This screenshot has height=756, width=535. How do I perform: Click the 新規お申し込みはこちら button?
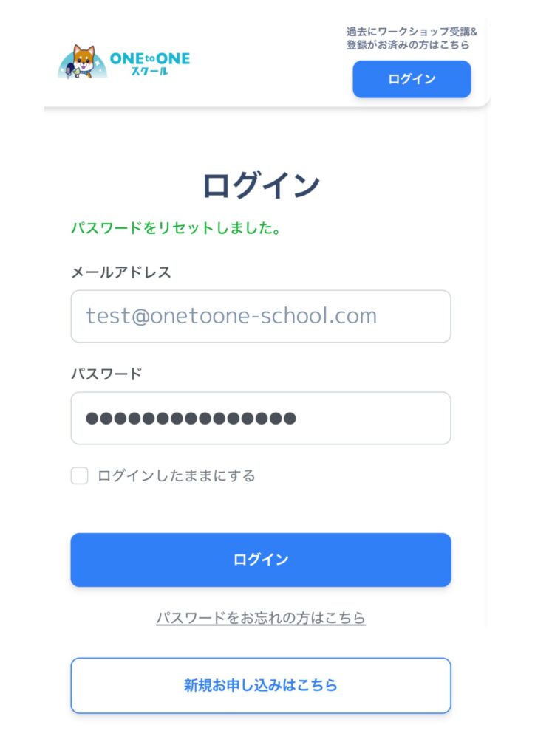(261, 685)
